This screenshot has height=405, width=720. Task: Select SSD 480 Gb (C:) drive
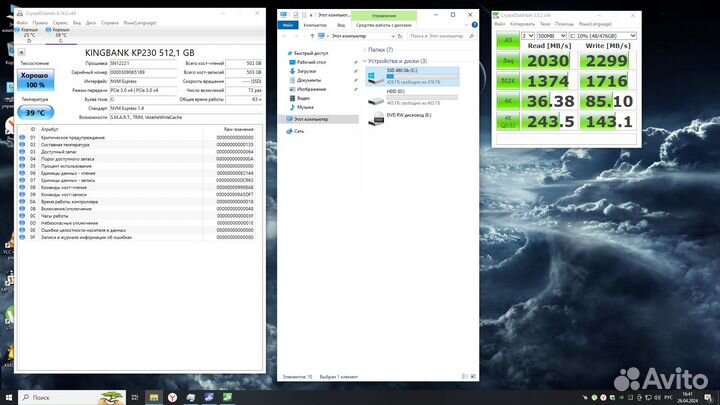pos(412,76)
